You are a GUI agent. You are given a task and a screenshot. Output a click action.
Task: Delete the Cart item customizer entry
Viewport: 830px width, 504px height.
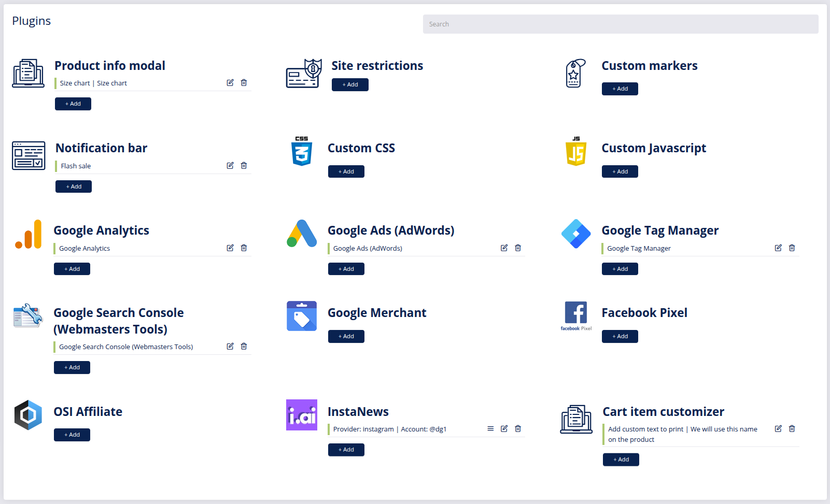click(792, 429)
